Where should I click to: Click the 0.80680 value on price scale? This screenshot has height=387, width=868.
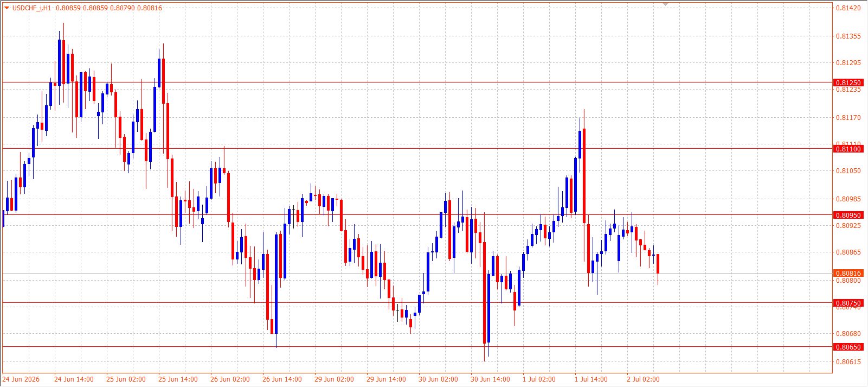point(848,334)
